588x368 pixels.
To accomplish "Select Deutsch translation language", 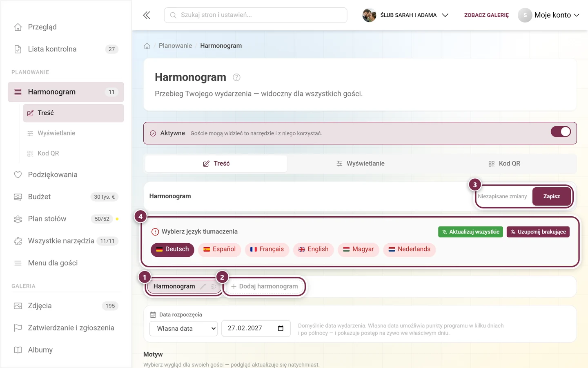I will click(172, 249).
